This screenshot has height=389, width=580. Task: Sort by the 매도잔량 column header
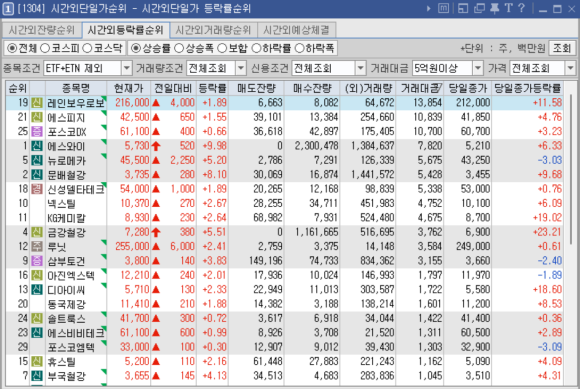point(256,88)
